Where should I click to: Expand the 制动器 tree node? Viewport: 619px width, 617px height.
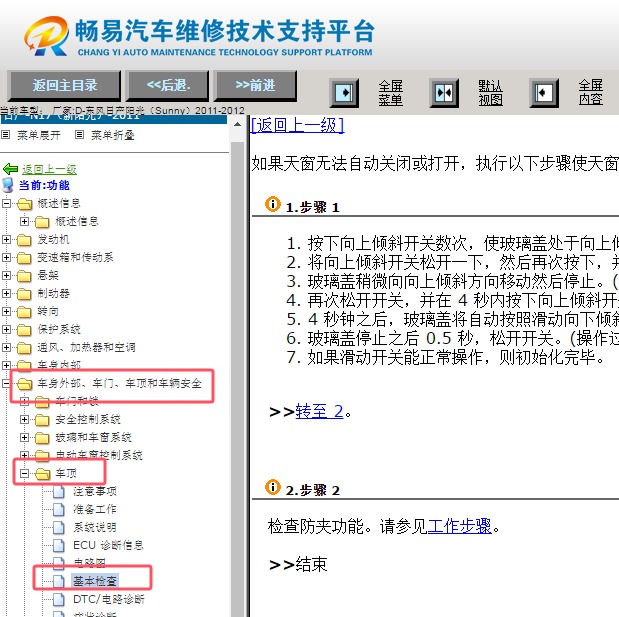tap(6, 293)
